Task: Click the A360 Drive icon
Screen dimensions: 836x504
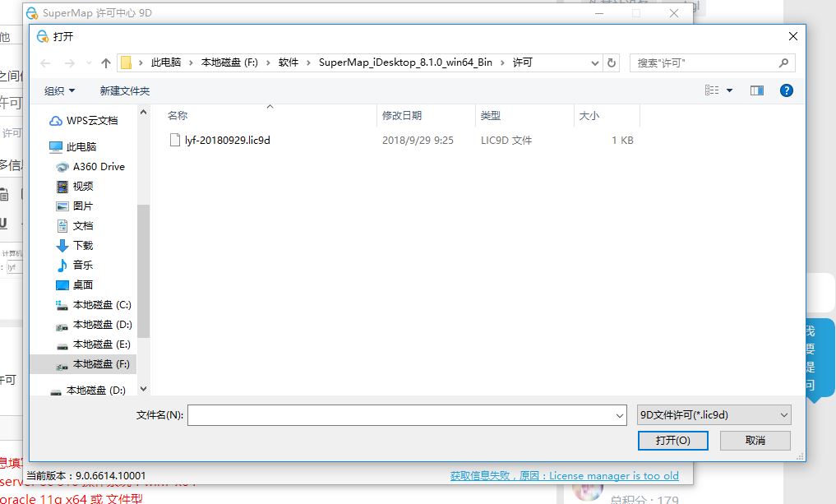Action: 62,167
